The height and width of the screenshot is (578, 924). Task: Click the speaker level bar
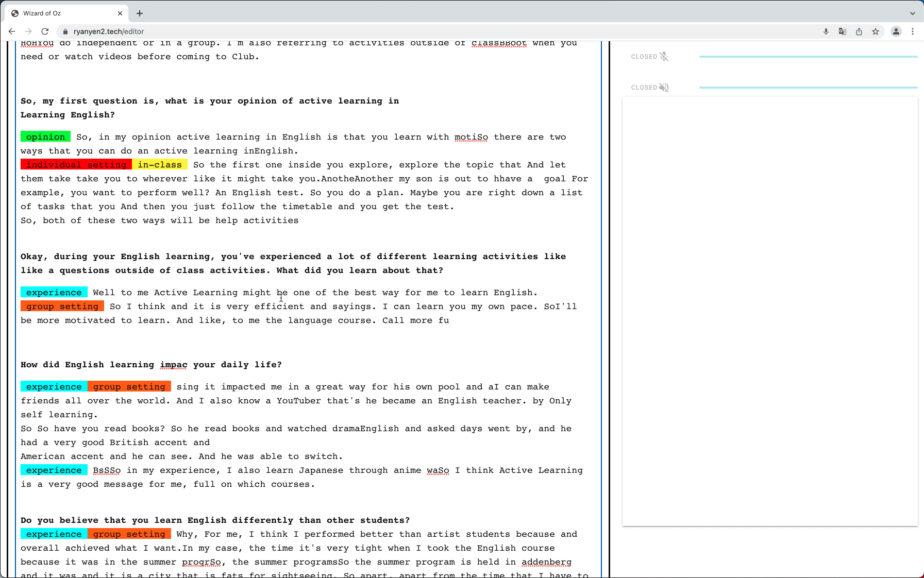[x=808, y=88]
